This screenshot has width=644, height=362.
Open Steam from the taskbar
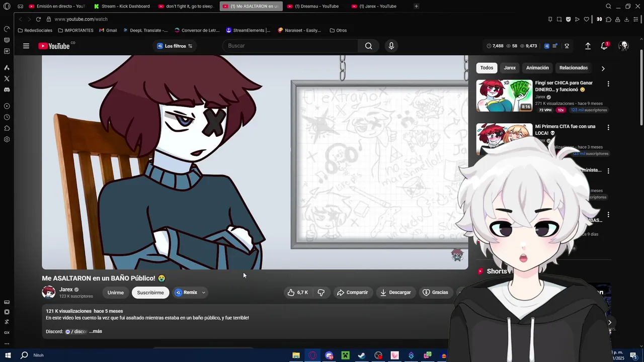pyautogui.click(x=362, y=355)
